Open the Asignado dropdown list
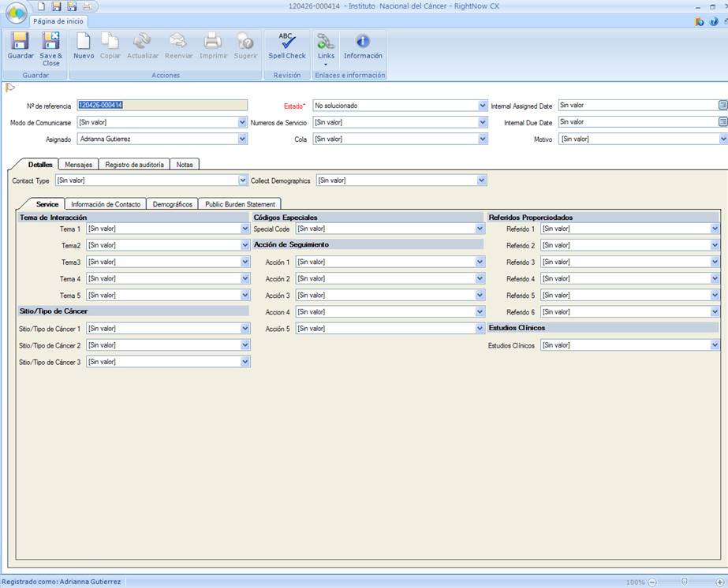 tap(242, 139)
